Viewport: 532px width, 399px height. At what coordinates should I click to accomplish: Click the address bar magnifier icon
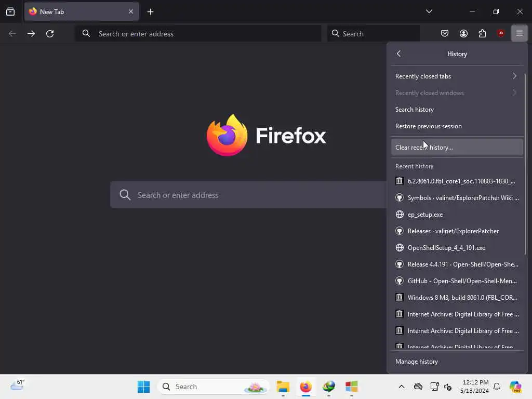[x=86, y=33]
